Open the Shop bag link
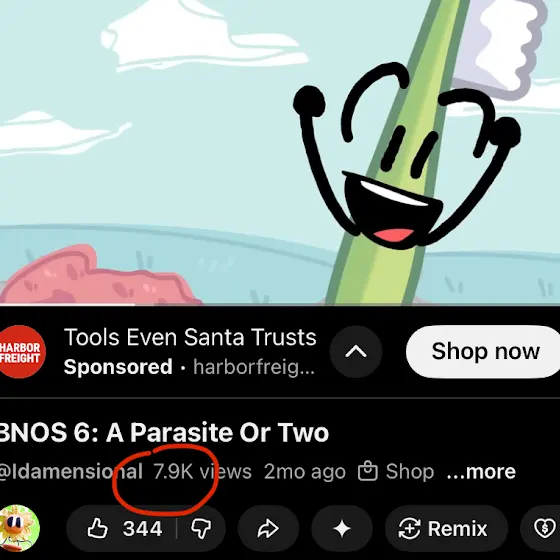 [396, 471]
